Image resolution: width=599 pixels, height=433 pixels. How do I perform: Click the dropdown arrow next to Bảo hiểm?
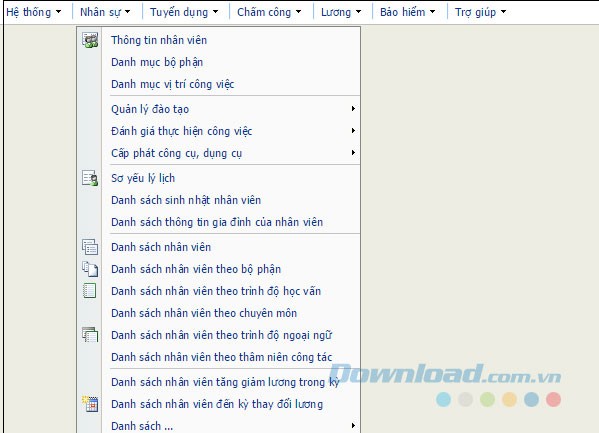(x=432, y=12)
